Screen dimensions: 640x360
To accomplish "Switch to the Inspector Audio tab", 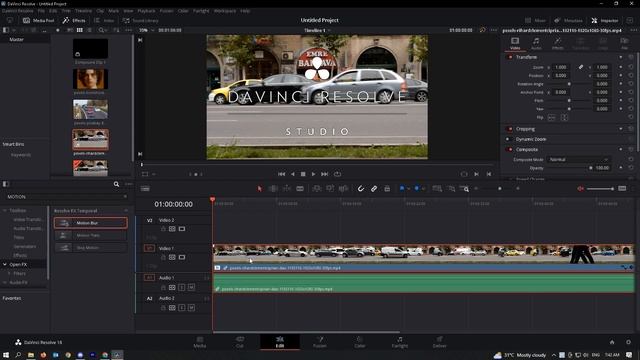I will coord(536,43).
